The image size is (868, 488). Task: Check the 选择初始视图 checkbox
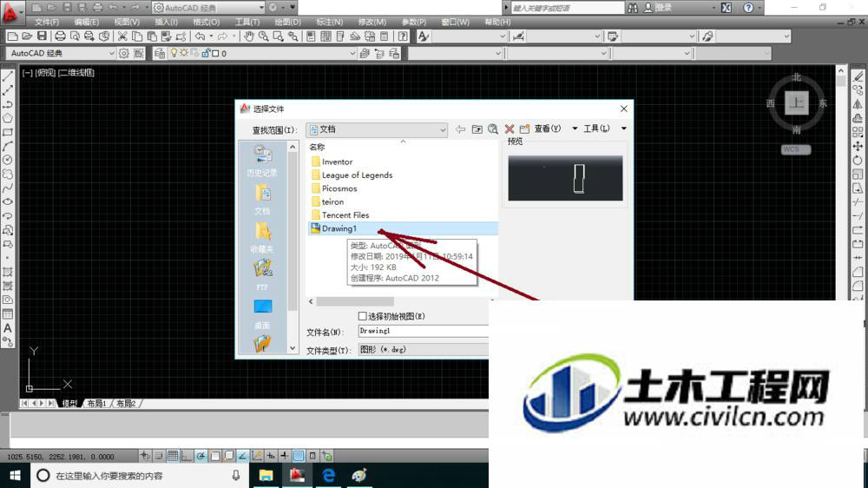363,316
